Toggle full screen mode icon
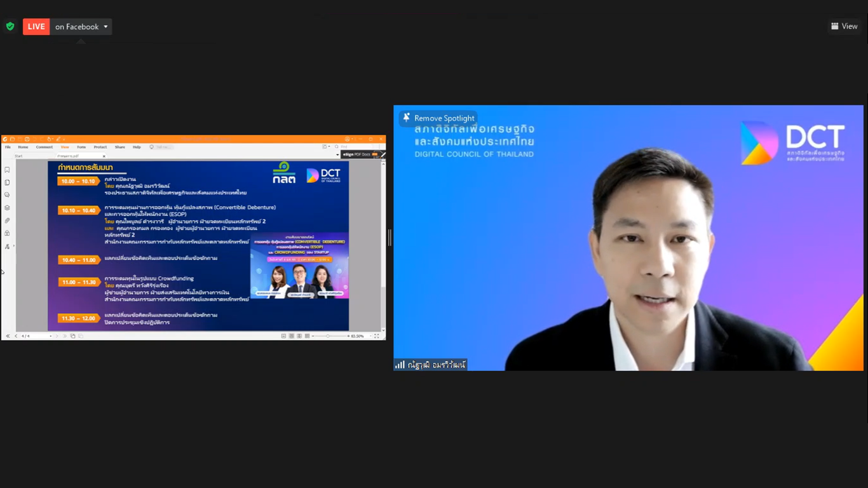Screen dimensions: 868x488 click(x=377, y=336)
